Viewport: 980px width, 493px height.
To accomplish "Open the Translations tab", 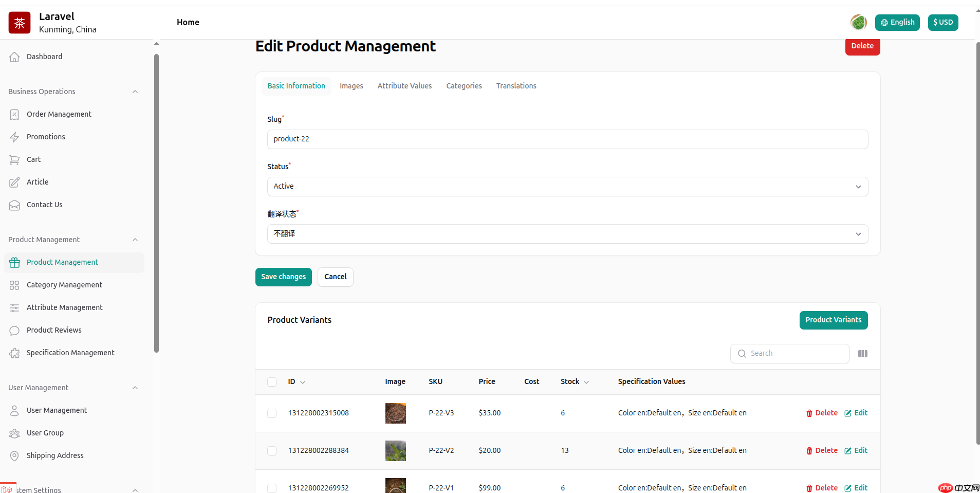I will [516, 86].
